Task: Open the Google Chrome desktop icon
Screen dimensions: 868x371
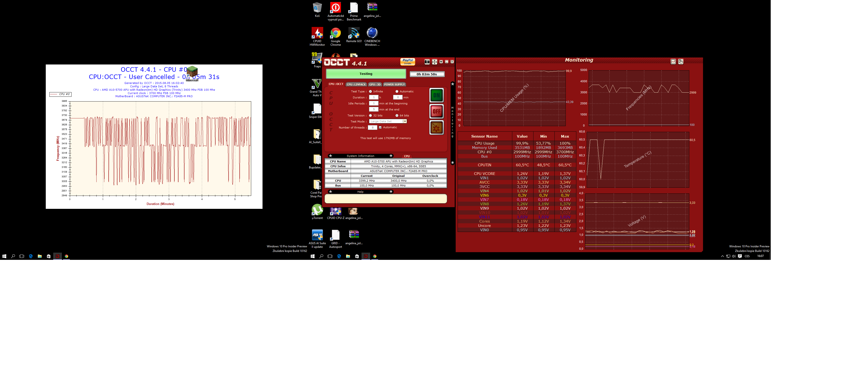Action: 335,37
